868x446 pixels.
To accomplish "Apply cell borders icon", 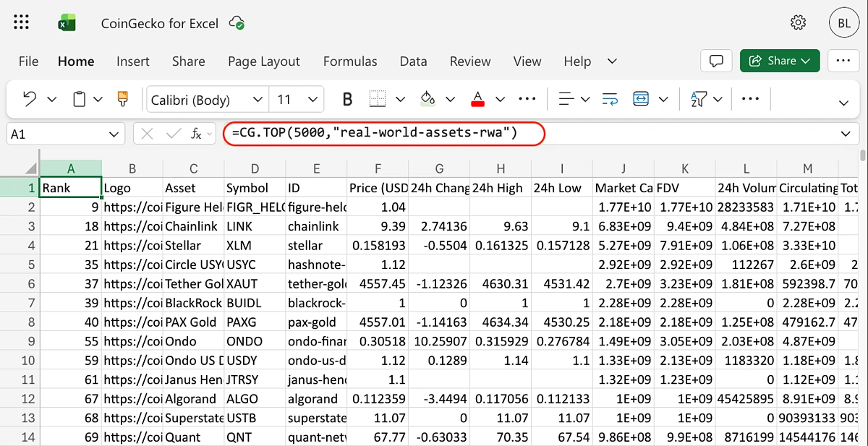I will pyautogui.click(x=378, y=99).
